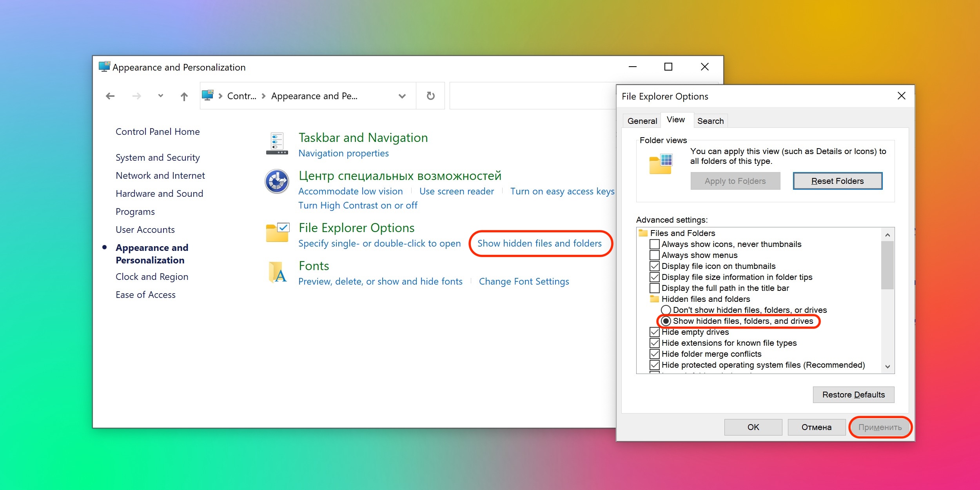Open Control Panel Home
Image resolution: width=980 pixels, height=490 pixels.
(158, 132)
